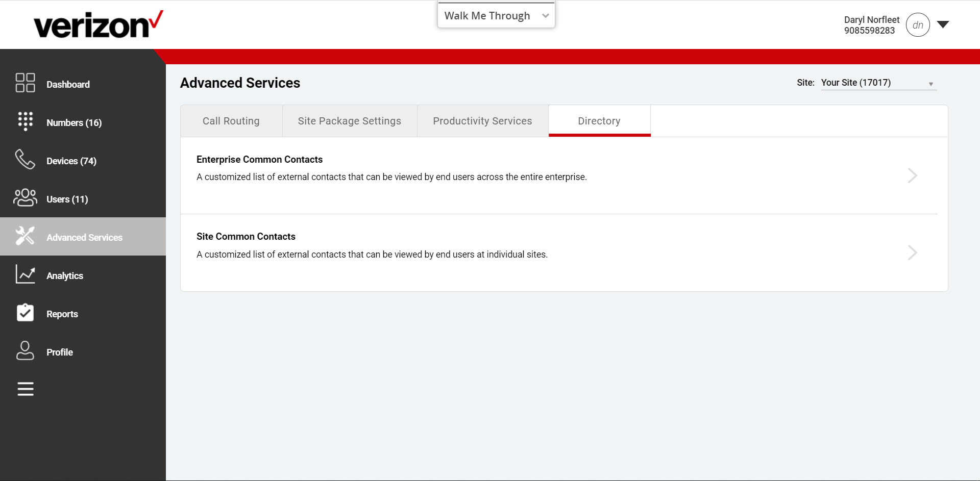Open the Site selector dropdown
This screenshot has width=980, height=481.
click(878, 83)
